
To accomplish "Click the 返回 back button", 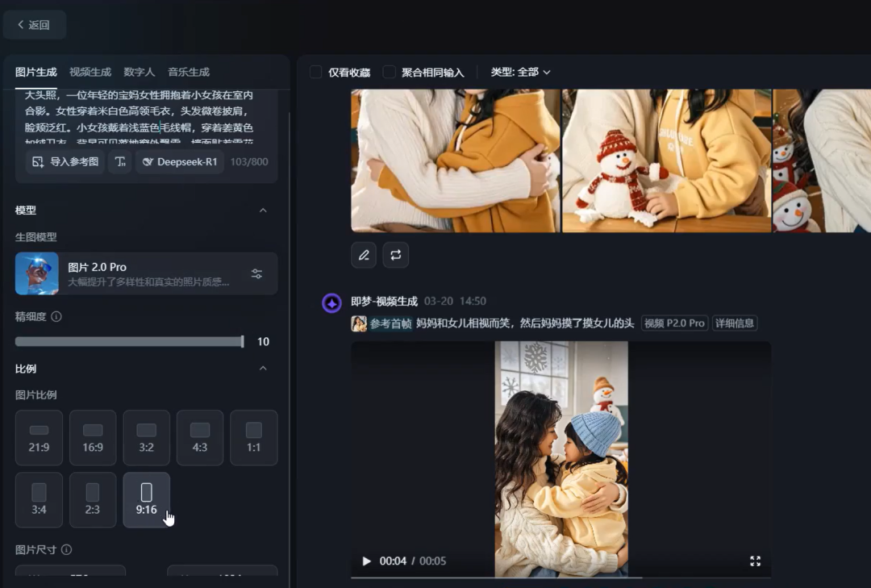I will pyautogui.click(x=35, y=24).
